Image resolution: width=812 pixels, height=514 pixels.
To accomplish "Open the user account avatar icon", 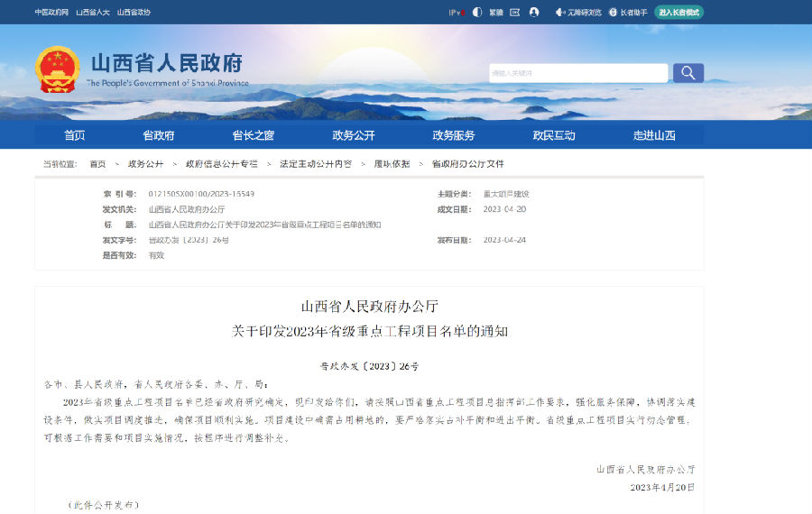I will [534, 12].
